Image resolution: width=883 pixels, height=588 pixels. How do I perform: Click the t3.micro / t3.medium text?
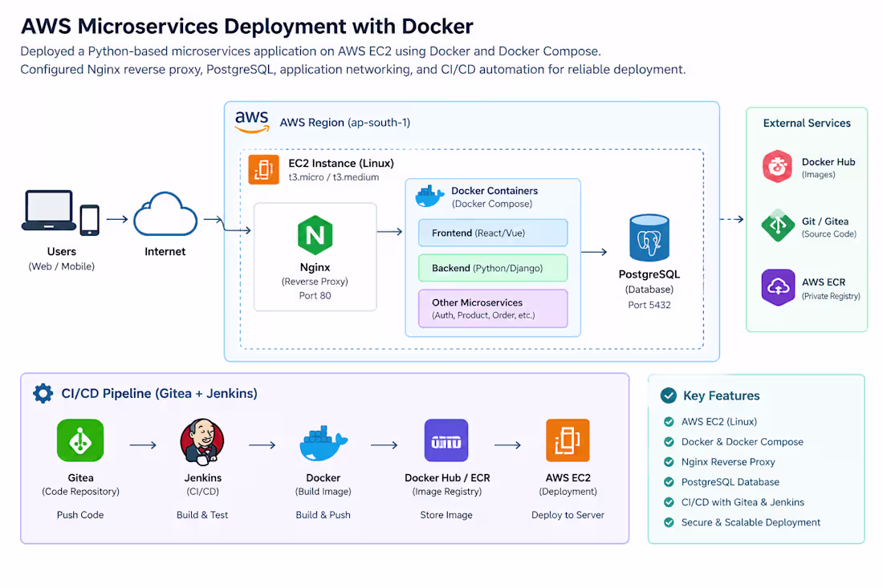coord(333,177)
